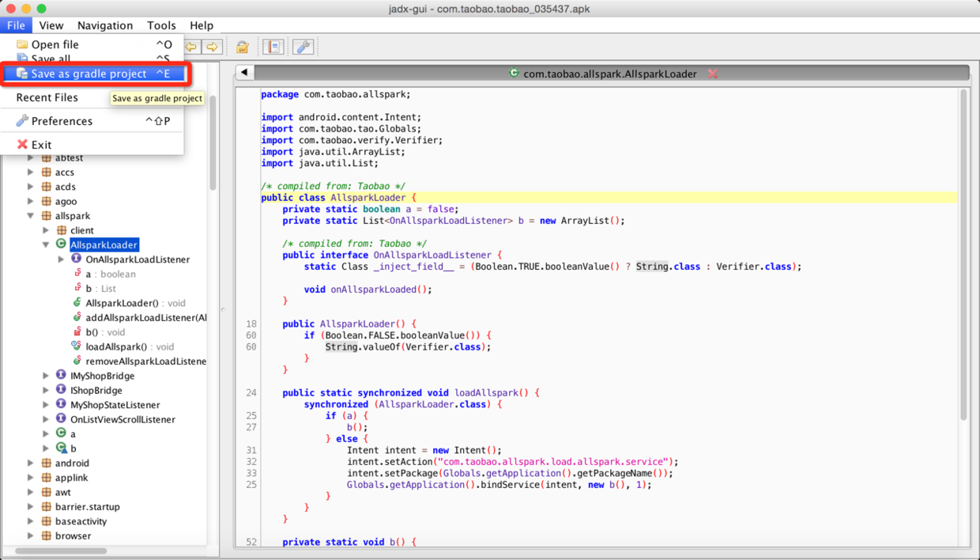980x560 pixels.
Task: Choose Save as gradle project menu entry
Action: 89,74
